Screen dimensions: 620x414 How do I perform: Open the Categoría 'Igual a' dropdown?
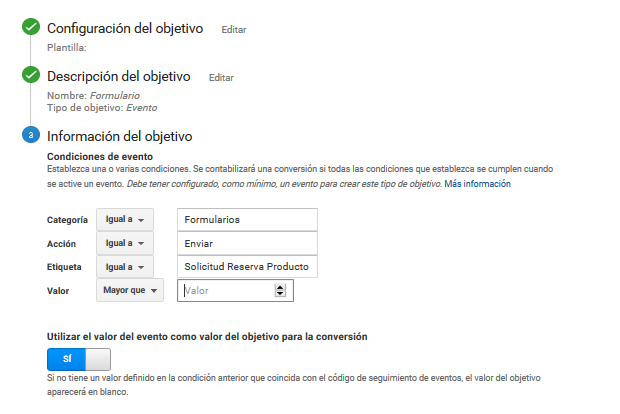coord(125,219)
